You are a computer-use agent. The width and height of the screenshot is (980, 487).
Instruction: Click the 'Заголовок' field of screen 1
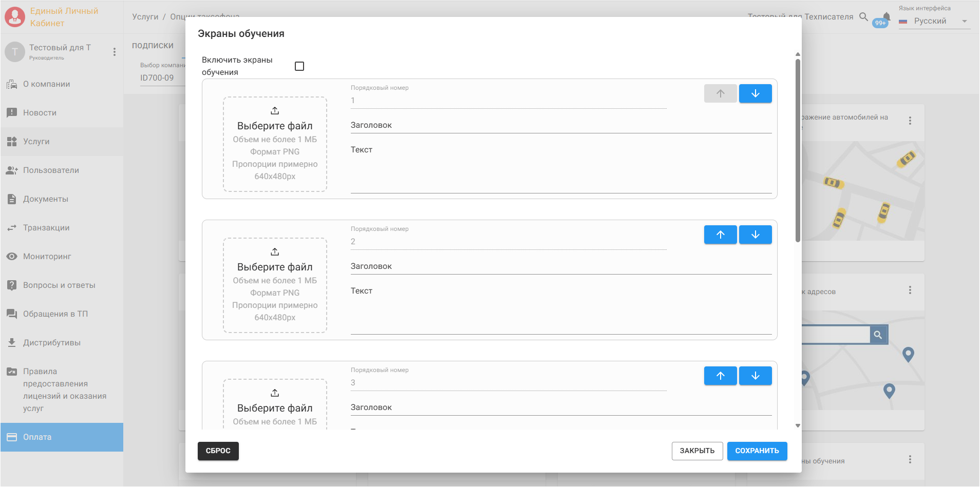click(x=561, y=125)
